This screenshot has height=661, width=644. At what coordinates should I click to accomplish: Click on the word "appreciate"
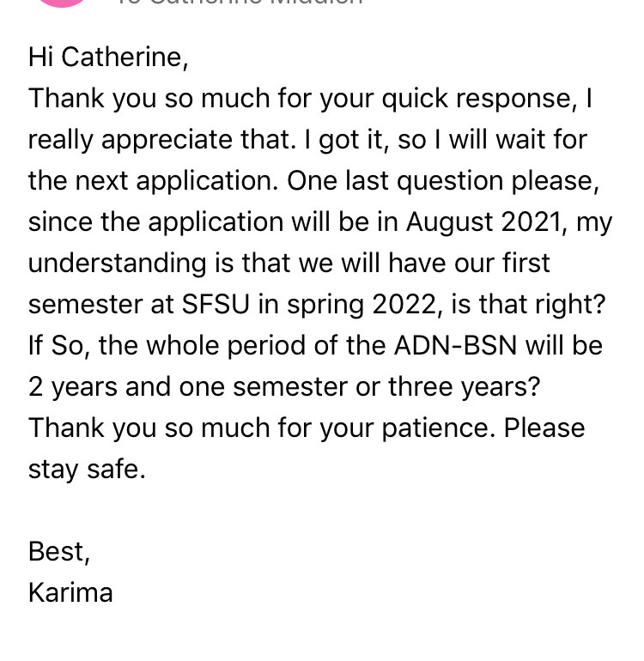coord(167,141)
